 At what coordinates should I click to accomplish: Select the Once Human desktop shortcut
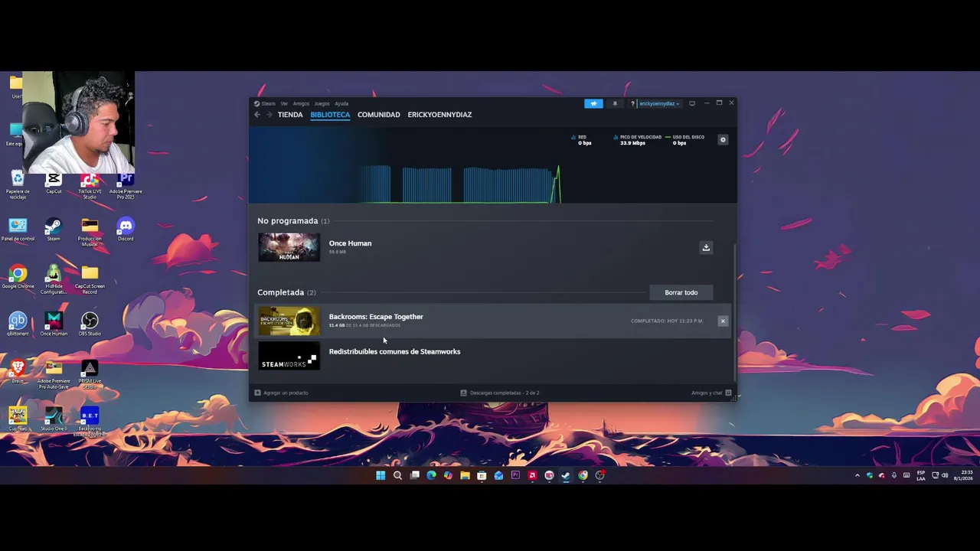pyautogui.click(x=54, y=323)
